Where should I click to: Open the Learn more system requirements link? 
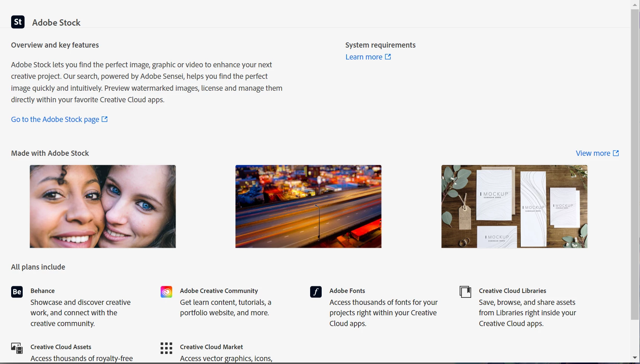(x=368, y=57)
